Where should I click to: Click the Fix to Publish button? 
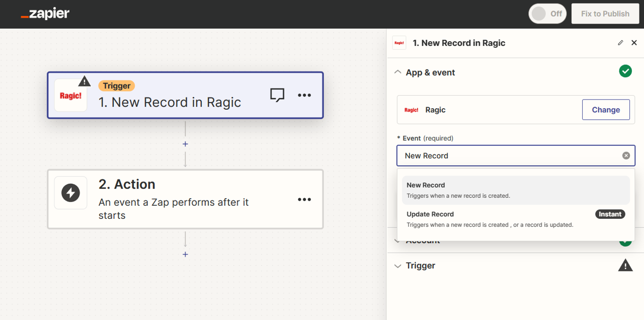(605, 14)
